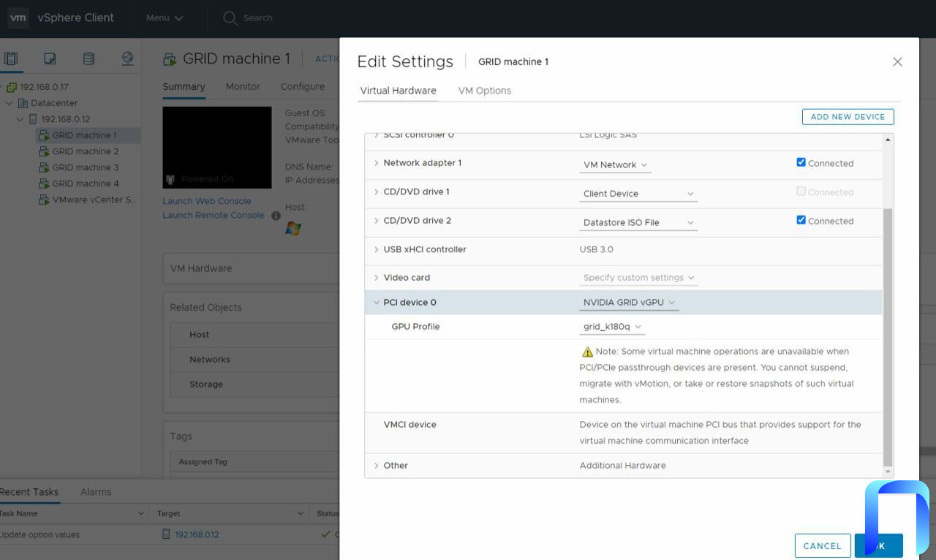Expand the Video card row

click(377, 278)
